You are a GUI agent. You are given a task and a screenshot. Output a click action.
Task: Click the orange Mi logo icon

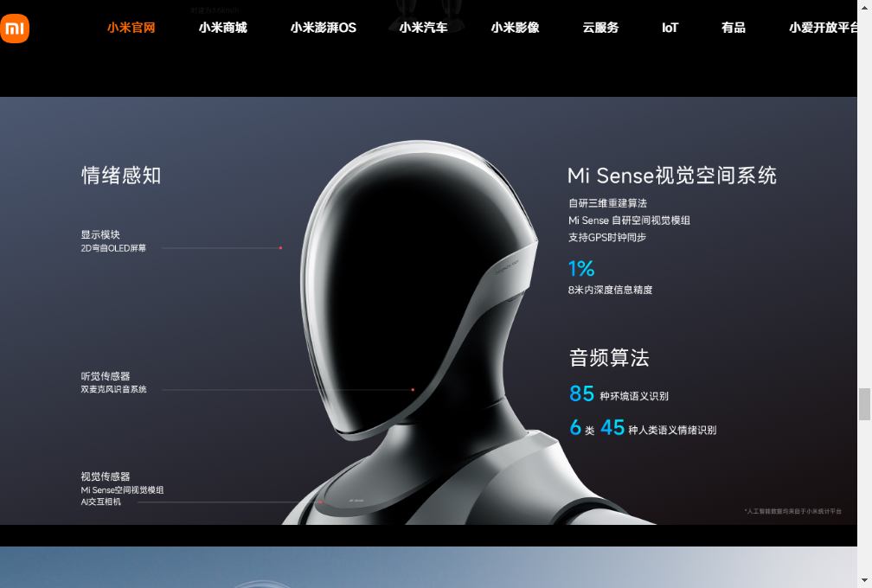tap(15, 28)
